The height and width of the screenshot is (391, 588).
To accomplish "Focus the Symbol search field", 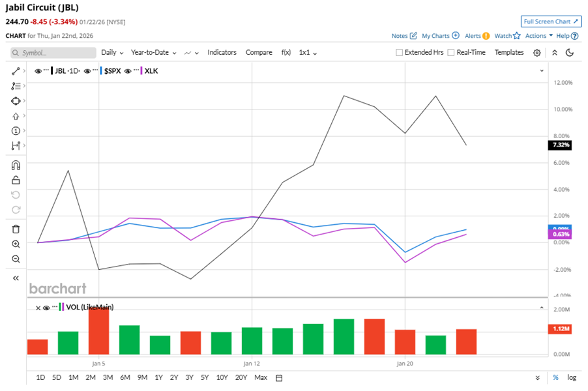I will pos(53,53).
